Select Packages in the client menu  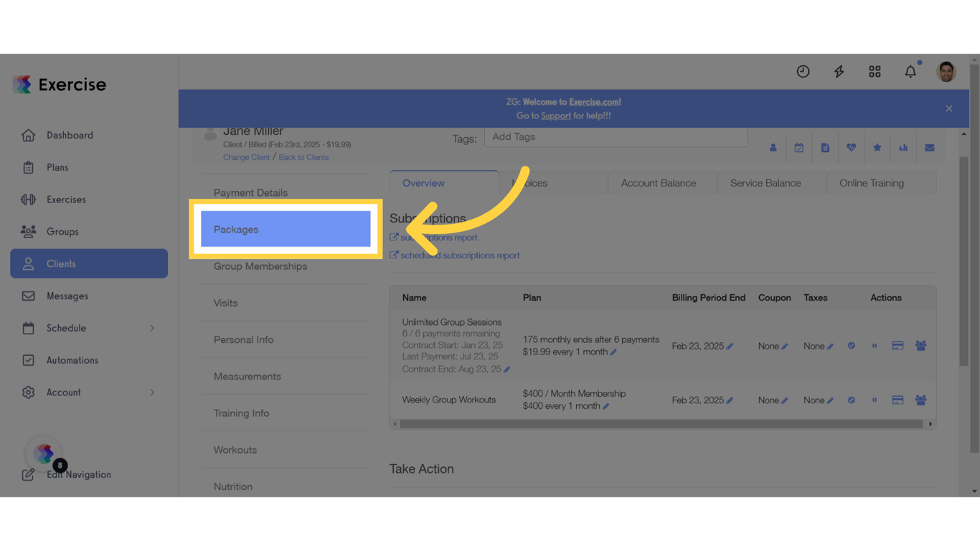tap(286, 229)
